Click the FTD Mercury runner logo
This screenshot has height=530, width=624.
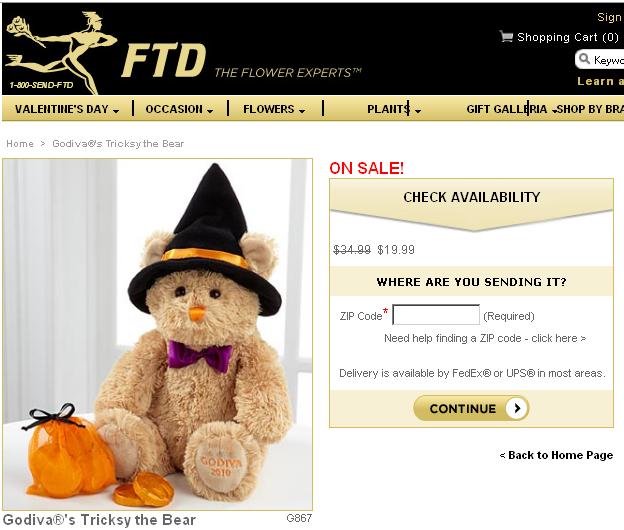tap(58, 52)
